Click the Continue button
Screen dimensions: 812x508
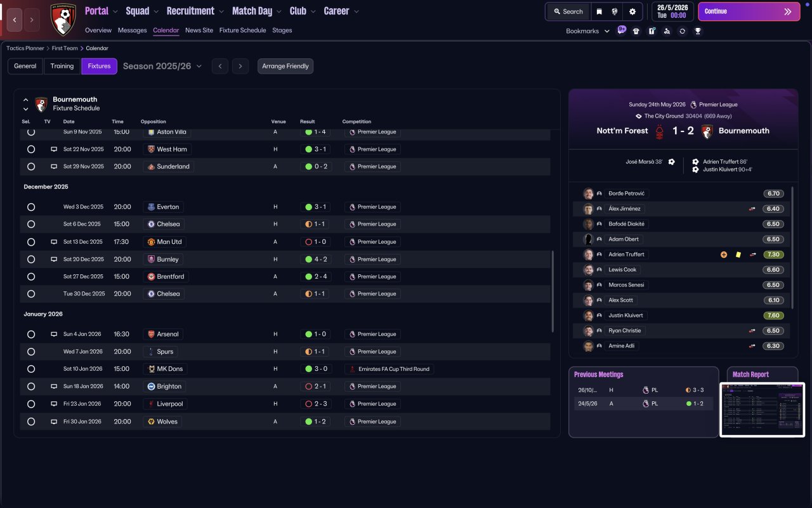pos(749,11)
